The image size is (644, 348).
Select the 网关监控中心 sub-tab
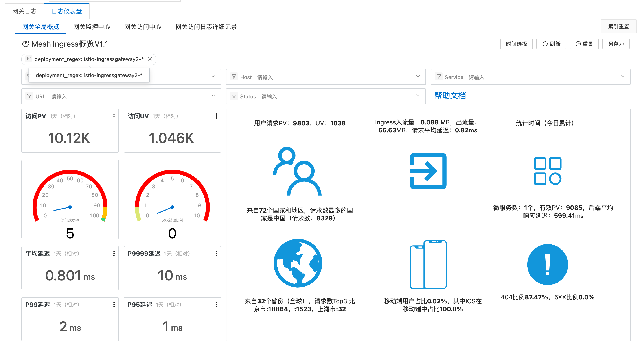[92, 27]
